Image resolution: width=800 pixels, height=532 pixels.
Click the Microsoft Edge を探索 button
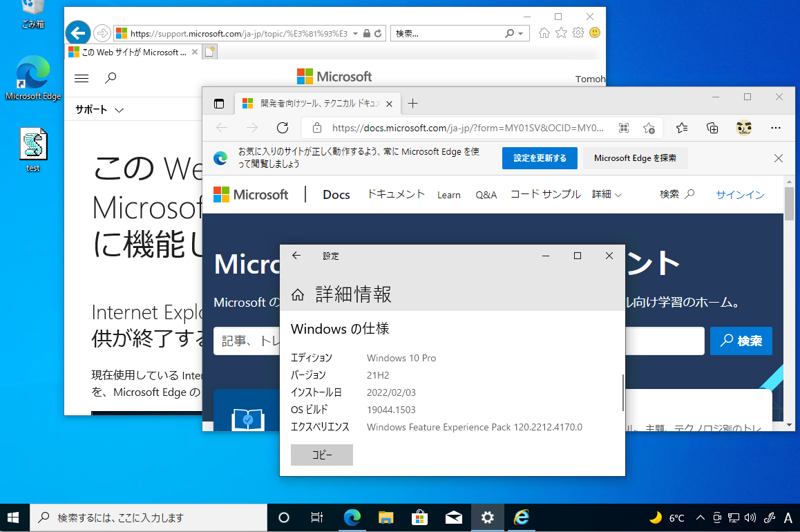[635, 158]
